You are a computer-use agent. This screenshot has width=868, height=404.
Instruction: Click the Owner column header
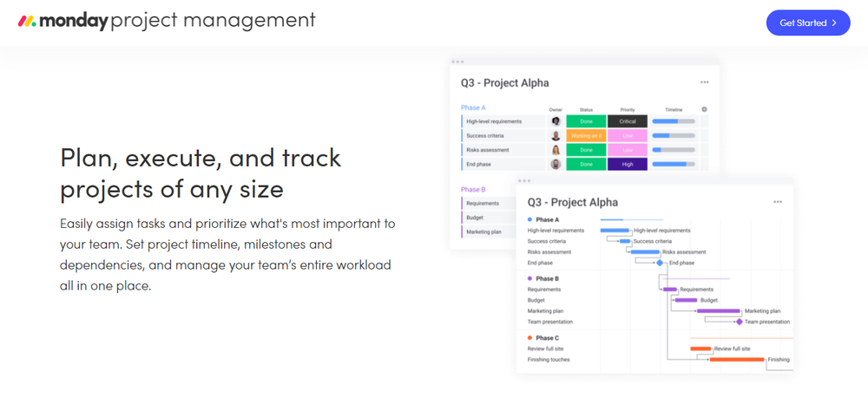click(556, 109)
